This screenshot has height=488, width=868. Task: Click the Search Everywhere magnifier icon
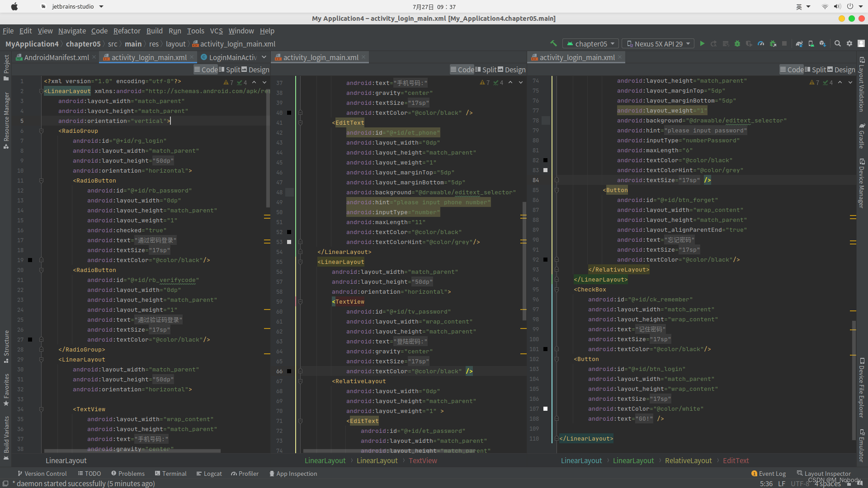click(838, 44)
